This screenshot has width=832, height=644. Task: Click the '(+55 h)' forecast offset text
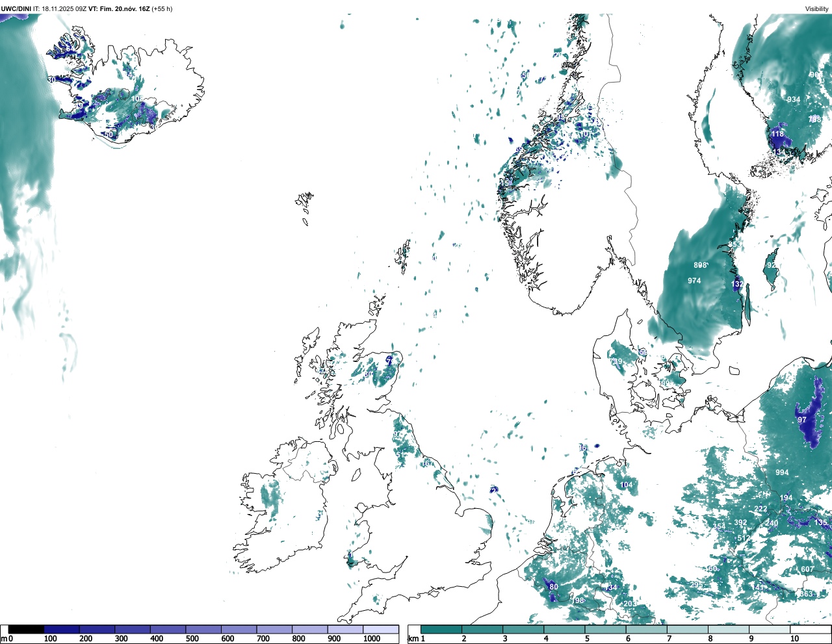[162, 9]
